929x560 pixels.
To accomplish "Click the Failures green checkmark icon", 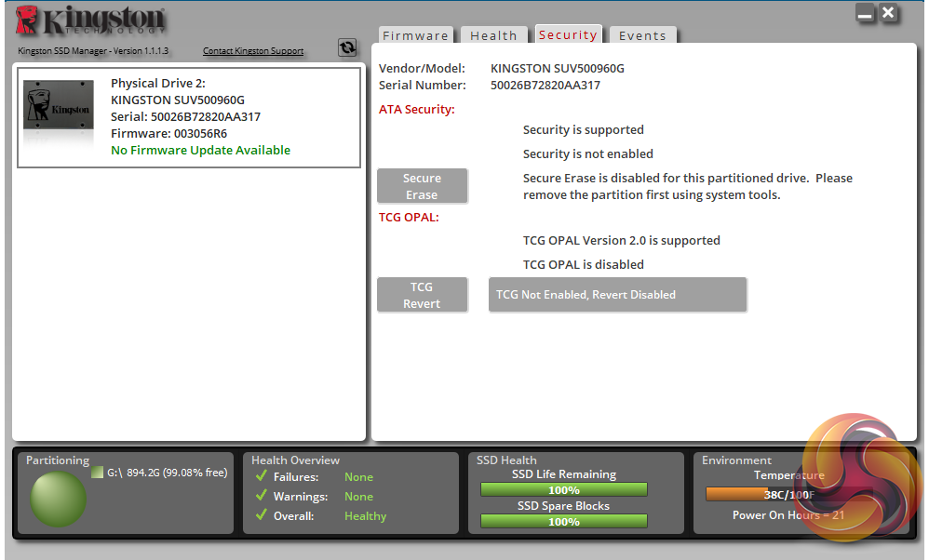I will (262, 475).
